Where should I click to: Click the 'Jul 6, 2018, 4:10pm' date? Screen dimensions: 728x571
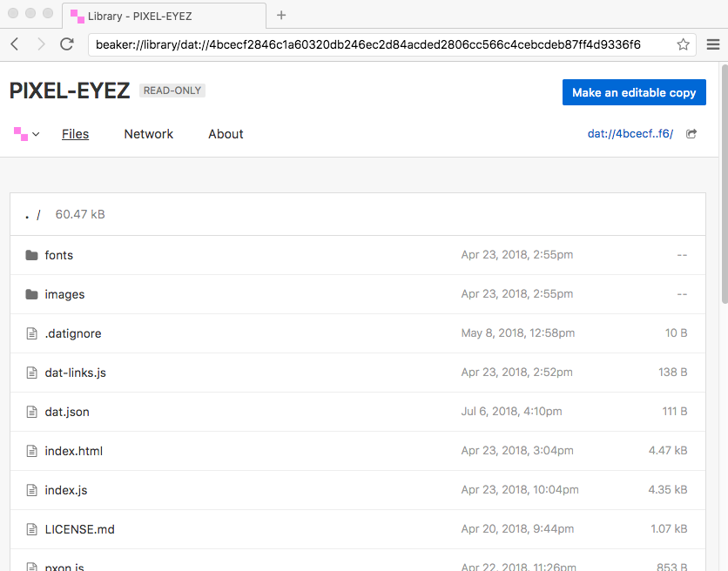point(511,412)
